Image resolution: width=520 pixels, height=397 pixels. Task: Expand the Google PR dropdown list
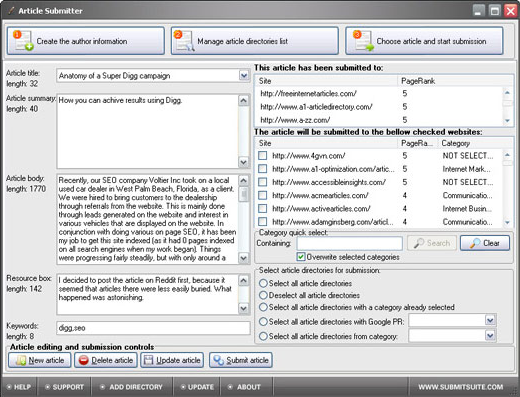[490, 321]
